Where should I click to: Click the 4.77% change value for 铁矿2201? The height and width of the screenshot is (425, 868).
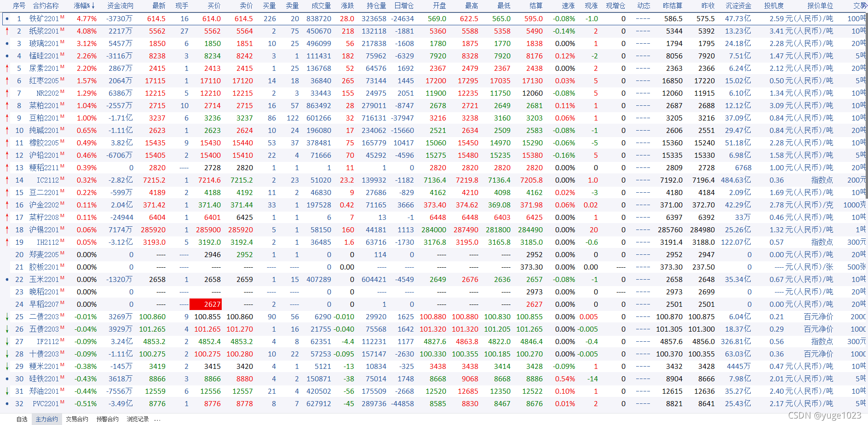pyautogui.click(x=87, y=19)
